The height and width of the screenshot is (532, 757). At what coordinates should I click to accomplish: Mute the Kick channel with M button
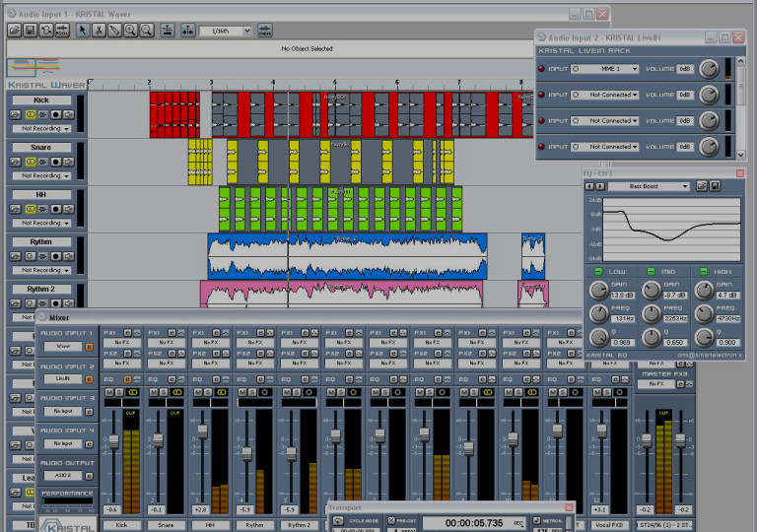[109, 392]
